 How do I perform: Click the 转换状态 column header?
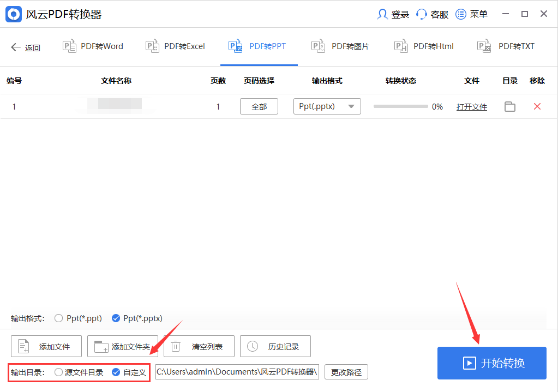coord(401,81)
